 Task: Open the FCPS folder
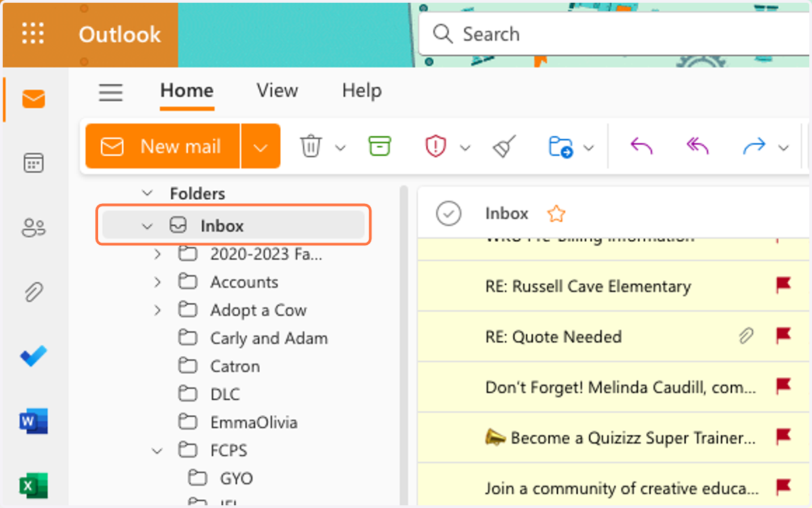[229, 450]
